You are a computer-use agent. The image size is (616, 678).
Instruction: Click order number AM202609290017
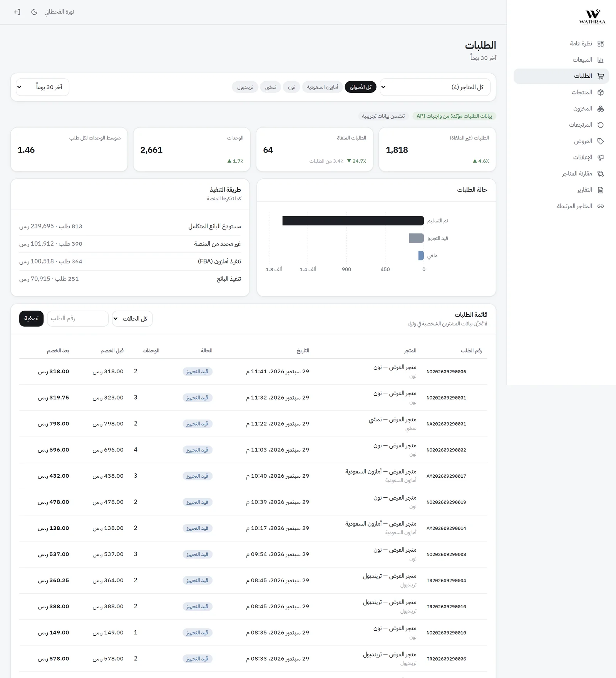446,476
